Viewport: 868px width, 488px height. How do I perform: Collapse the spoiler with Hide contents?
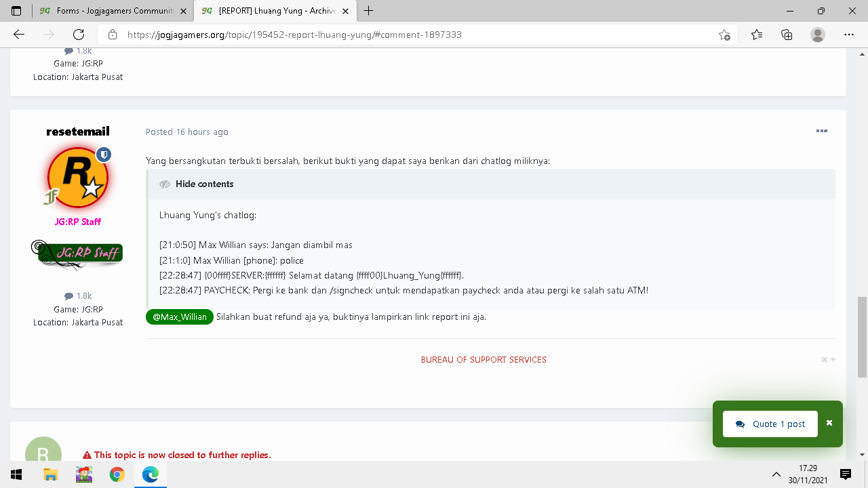click(x=204, y=184)
